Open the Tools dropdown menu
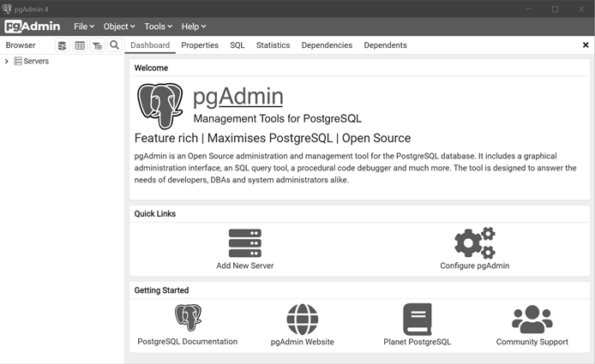595x364 pixels. coord(159,27)
